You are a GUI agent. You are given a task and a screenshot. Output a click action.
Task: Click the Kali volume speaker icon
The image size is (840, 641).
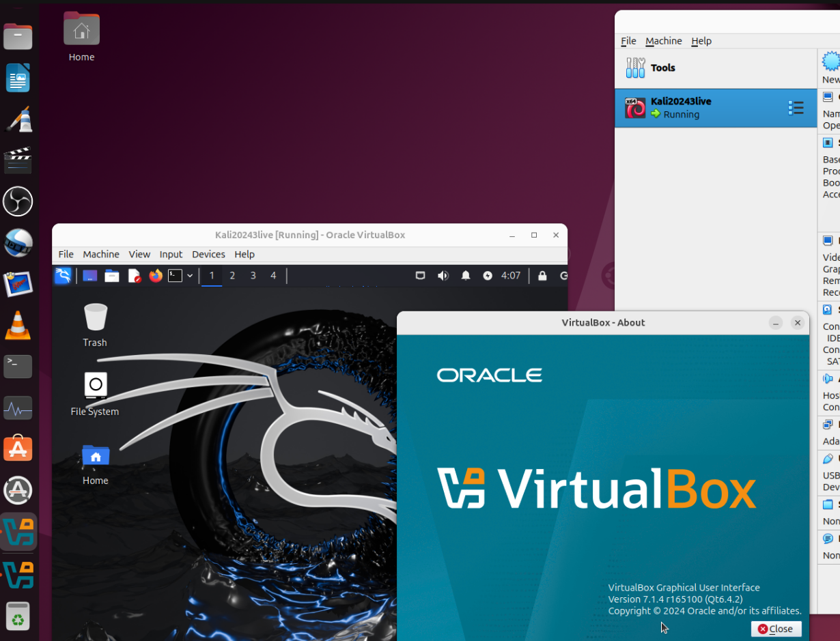pyautogui.click(x=443, y=276)
